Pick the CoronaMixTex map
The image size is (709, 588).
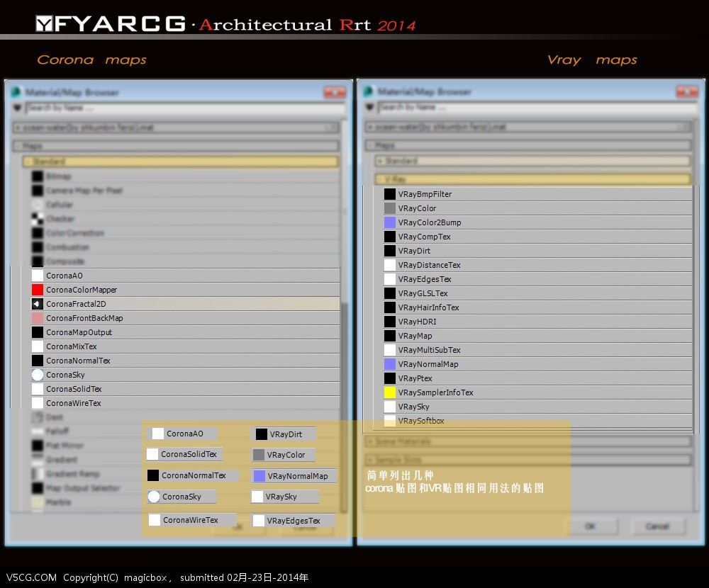185,346
